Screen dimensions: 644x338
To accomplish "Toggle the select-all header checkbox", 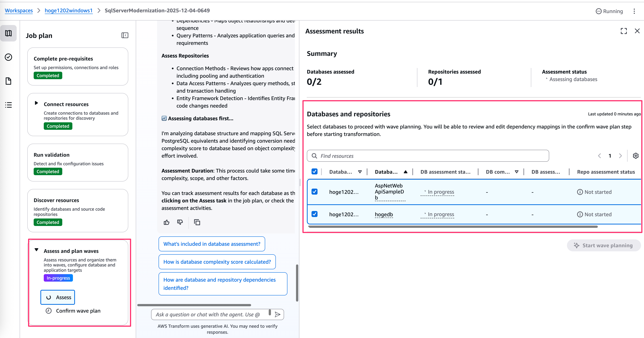I will pyautogui.click(x=315, y=171).
